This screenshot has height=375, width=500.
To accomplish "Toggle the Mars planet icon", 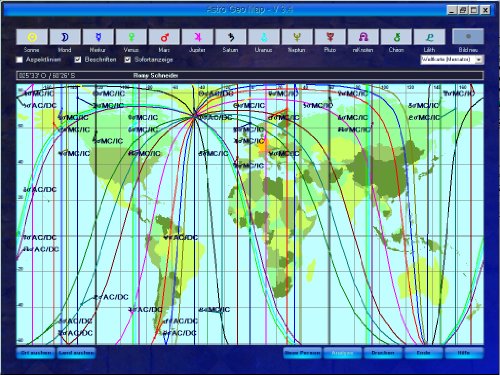I will [164, 37].
